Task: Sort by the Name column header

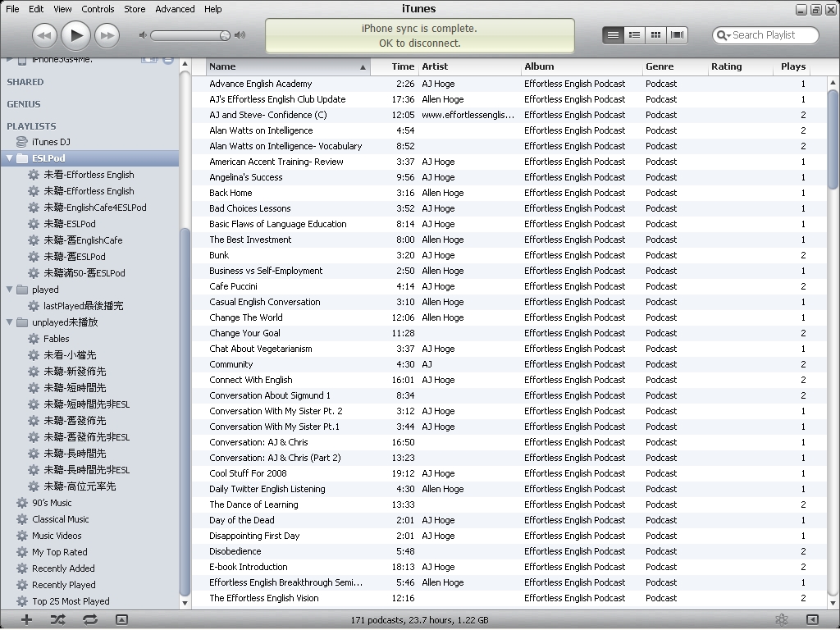Action: coord(288,66)
